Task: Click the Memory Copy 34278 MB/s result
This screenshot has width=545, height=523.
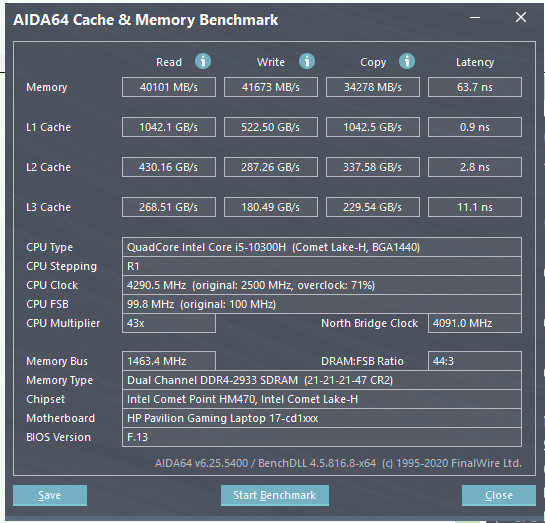Action: tap(373, 87)
